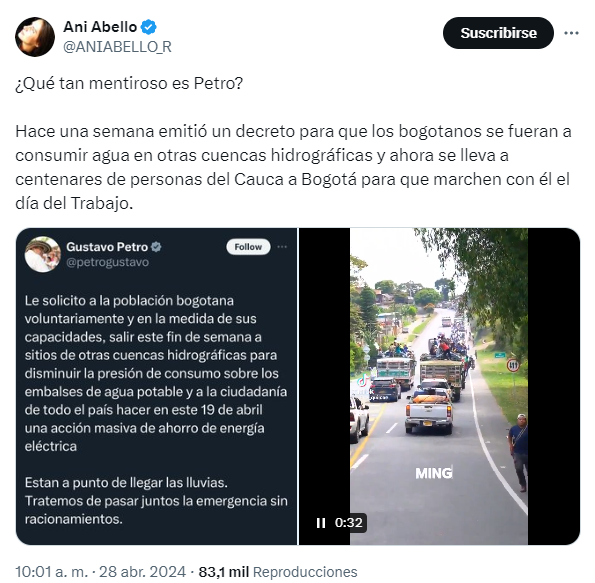Click the 83,1 mil Reproducciones count
The width and height of the screenshot is (595, 583).
(x=278, y=572)
